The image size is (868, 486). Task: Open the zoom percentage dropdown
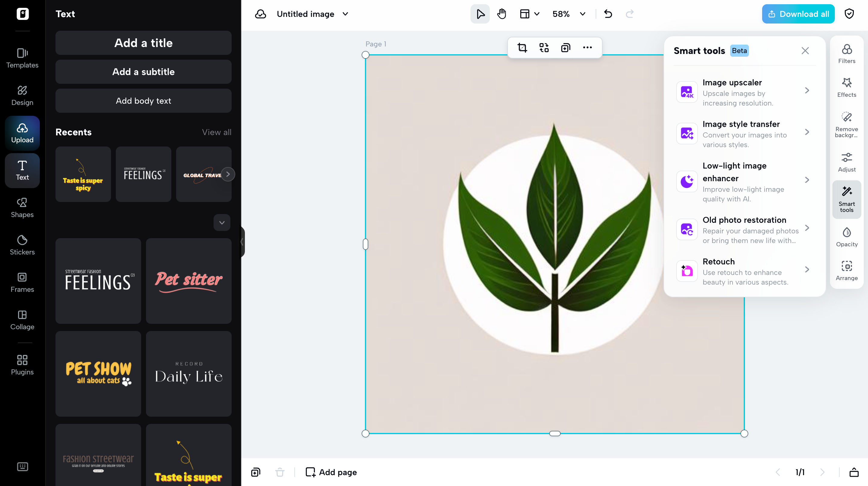pyautogui.click(x=582, y=14)
